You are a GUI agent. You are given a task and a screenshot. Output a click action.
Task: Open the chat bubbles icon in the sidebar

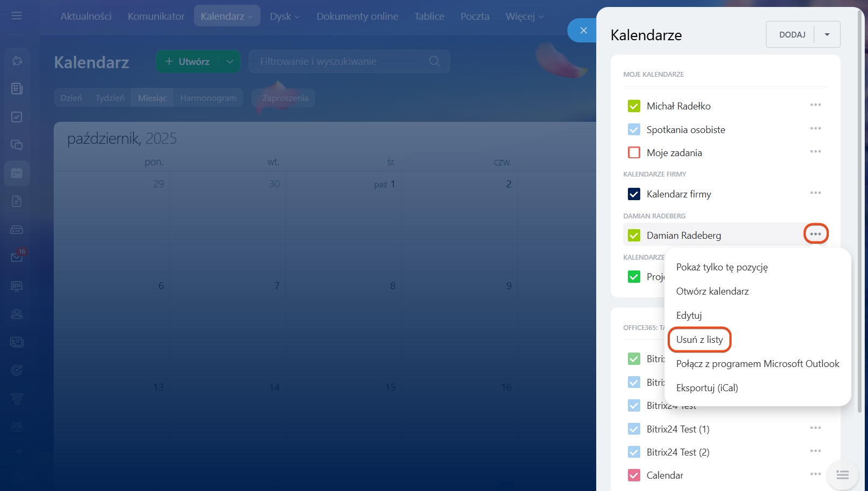tap(17, 145)
